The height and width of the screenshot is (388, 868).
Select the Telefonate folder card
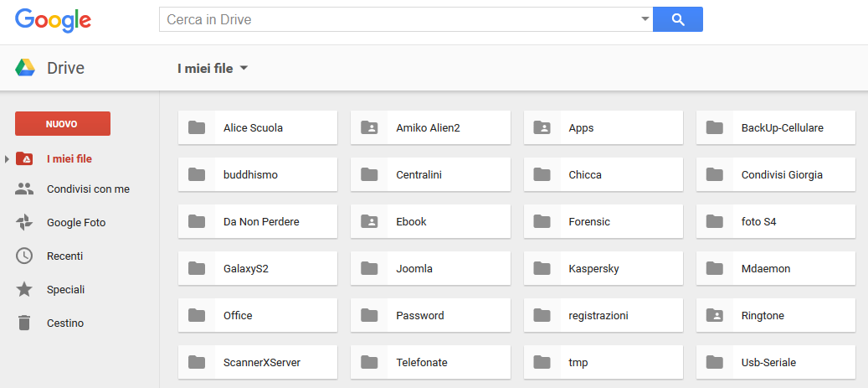point(430,363)
